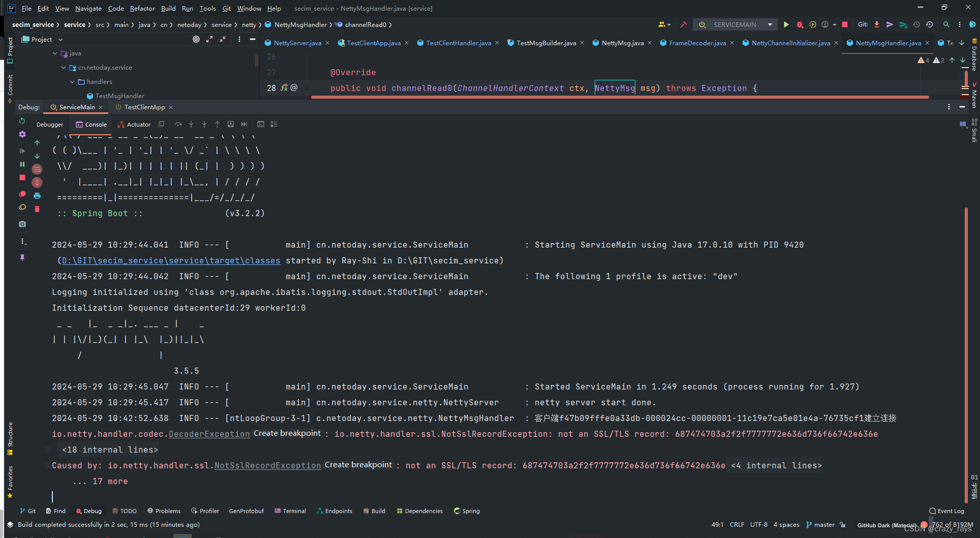Open the Event Log
This screenshot has height=538, width=980.
click(946, 511)
